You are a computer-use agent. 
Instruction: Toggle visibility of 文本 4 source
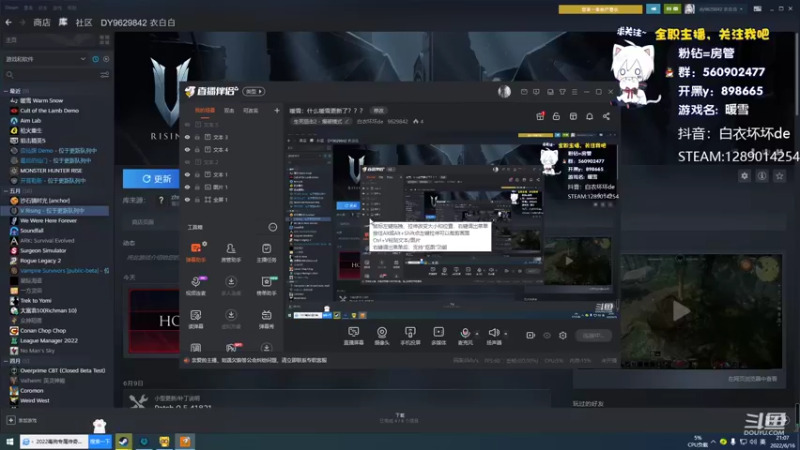click(187, 149)
